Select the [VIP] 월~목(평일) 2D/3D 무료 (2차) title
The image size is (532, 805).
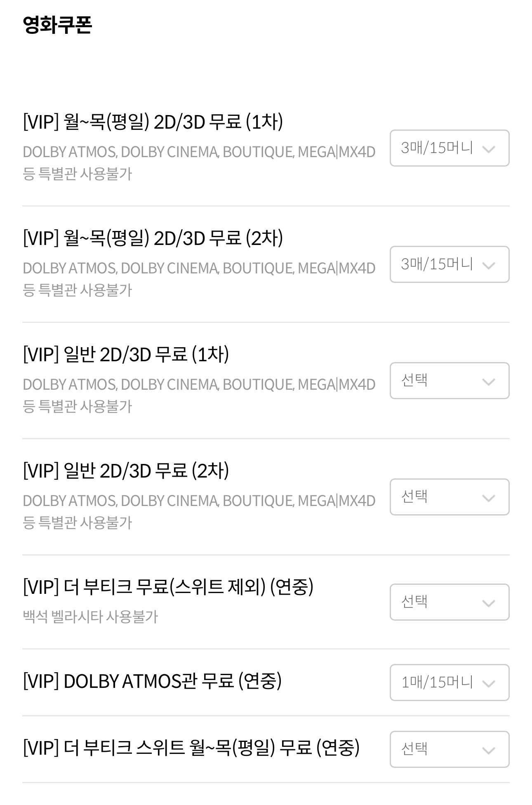point(153,238)
